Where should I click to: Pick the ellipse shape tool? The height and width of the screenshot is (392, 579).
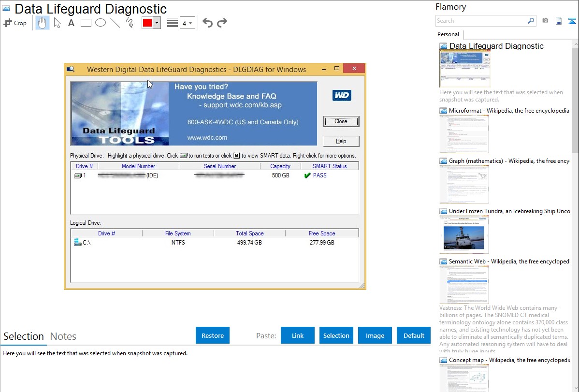click(101, 23)
